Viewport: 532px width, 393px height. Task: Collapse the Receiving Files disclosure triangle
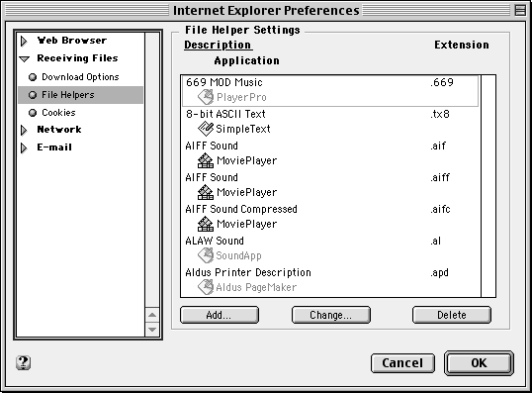coord(25,59)
